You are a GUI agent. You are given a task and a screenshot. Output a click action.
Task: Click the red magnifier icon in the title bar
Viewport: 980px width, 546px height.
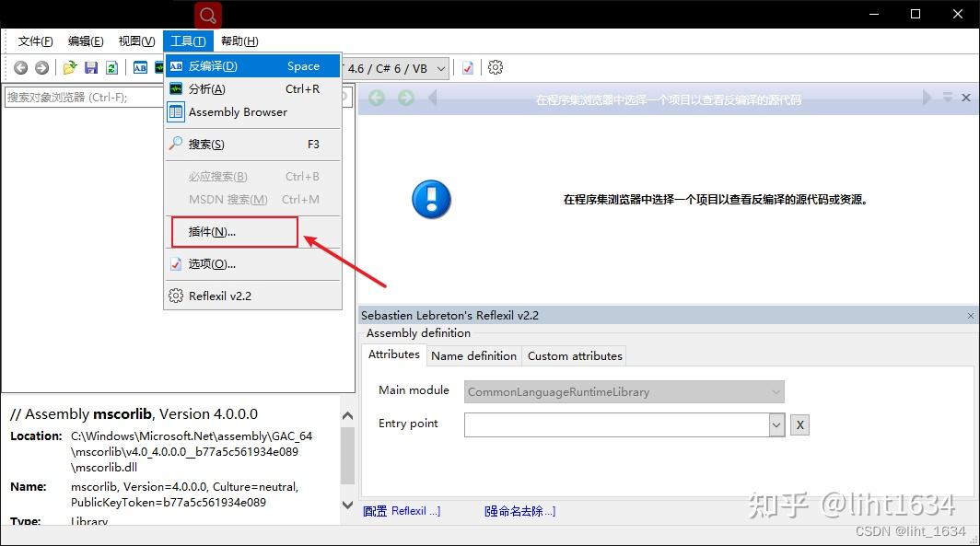(x=206, y=15)
